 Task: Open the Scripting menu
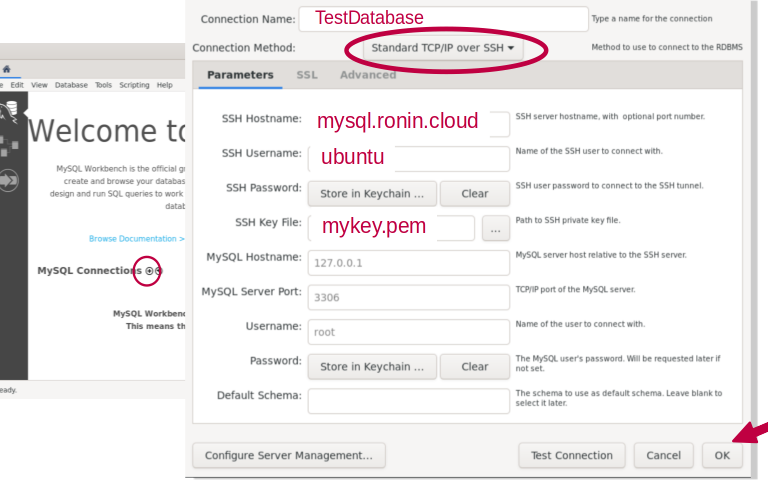(x=134, y=85)
